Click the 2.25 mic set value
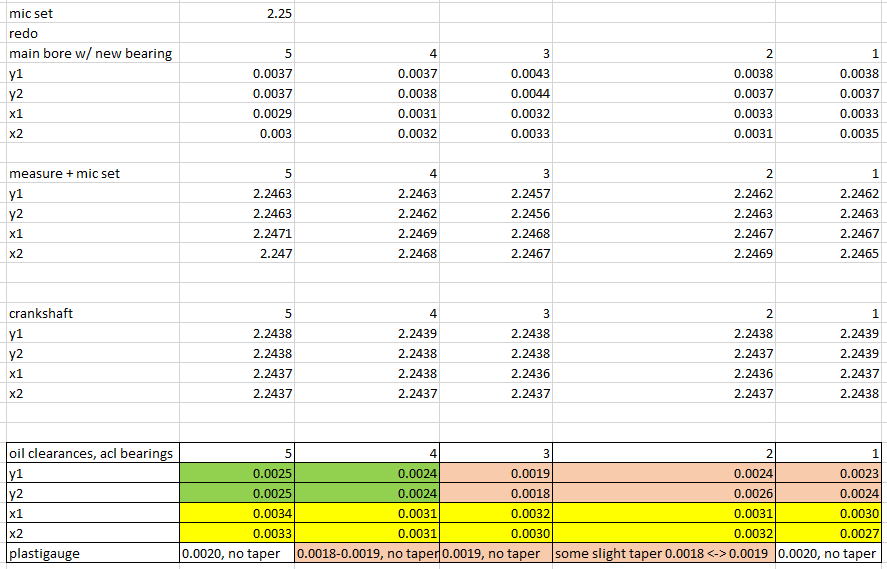887x569 pixels. [x=237, y=13]
